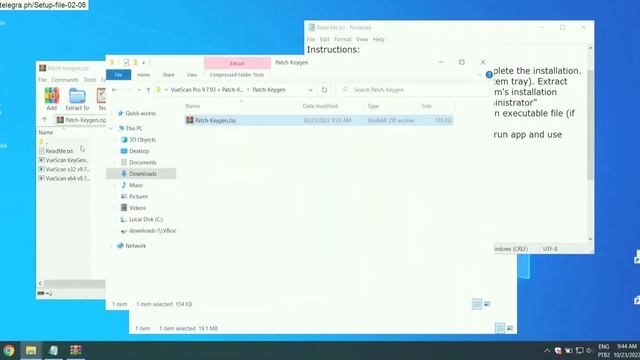Click the VueScan Pro 9.7.93 breadcrumb segment
The height and width of the screenshot is (360, 640).
[x=207, y=90]
